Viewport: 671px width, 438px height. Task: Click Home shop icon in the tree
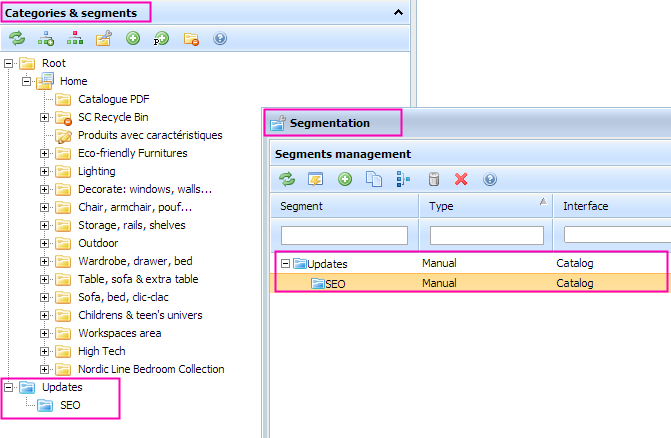tap(45, 81)
